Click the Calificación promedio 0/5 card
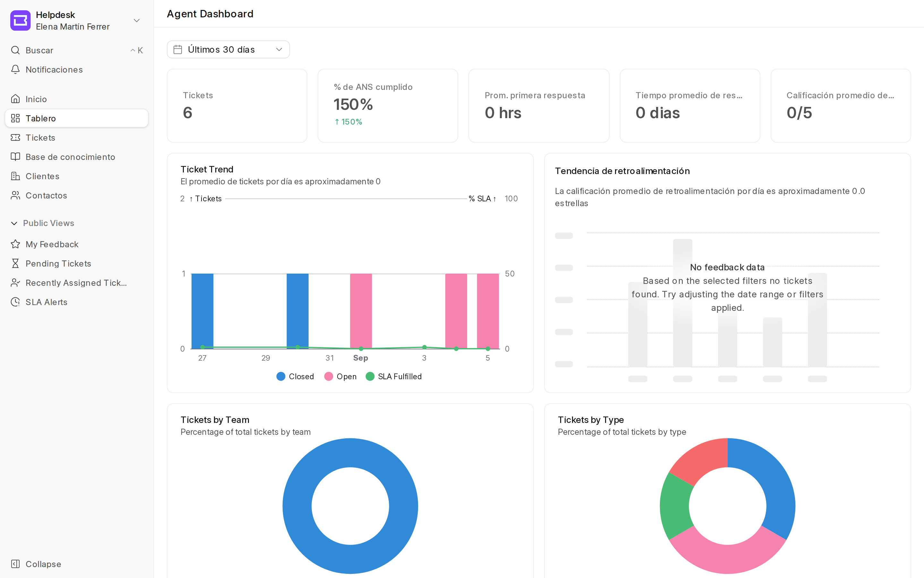 pos(841,106)
